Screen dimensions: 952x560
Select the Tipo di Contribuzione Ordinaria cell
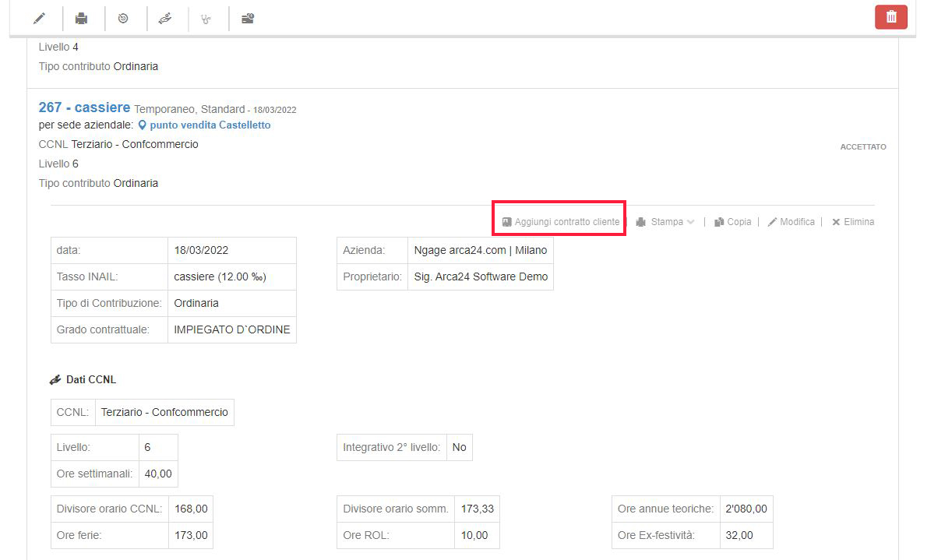(x=232, y=303)
